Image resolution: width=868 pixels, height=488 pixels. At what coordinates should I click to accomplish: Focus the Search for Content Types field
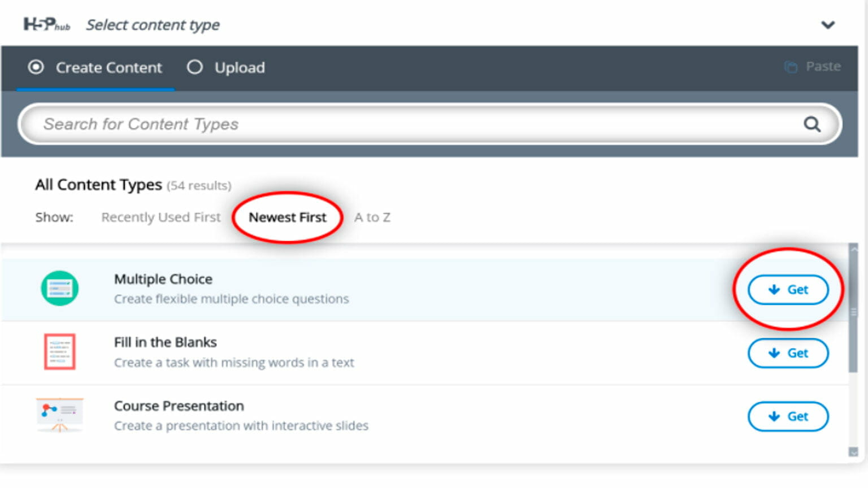(x=429, y=124)
